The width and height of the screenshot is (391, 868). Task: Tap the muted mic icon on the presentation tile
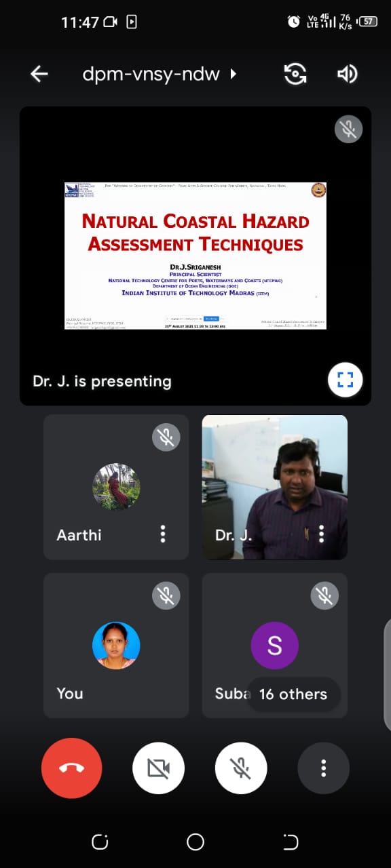tap(348, 129)
